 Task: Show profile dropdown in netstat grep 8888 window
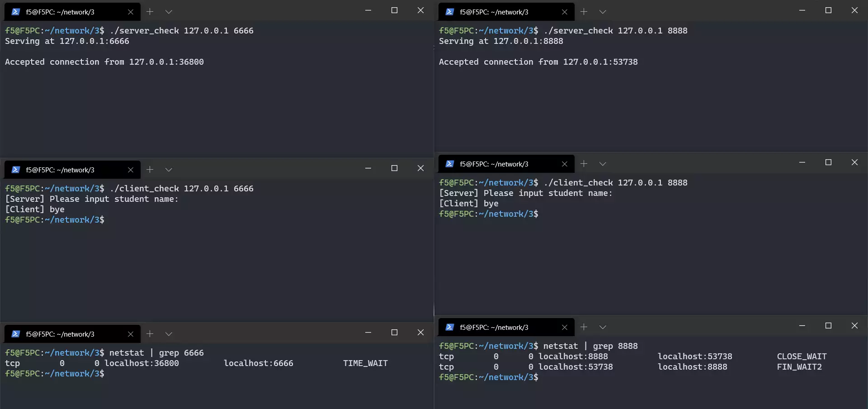click(603, 327)
